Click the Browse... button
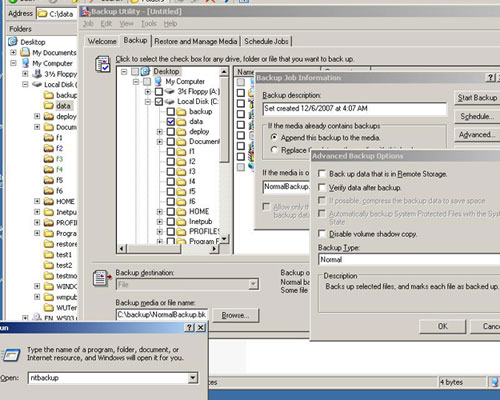Viewport: 500px width, 400px height. (236, 315)
